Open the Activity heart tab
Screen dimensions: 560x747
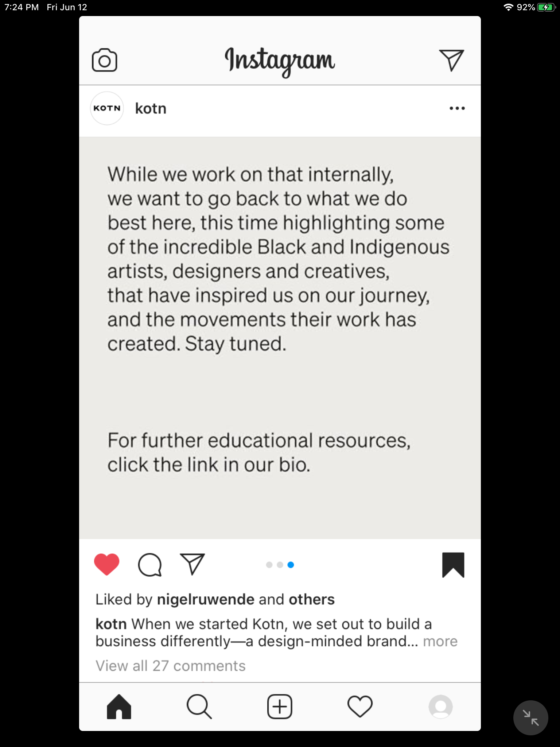pyautogui.click(x=360, y=707)
